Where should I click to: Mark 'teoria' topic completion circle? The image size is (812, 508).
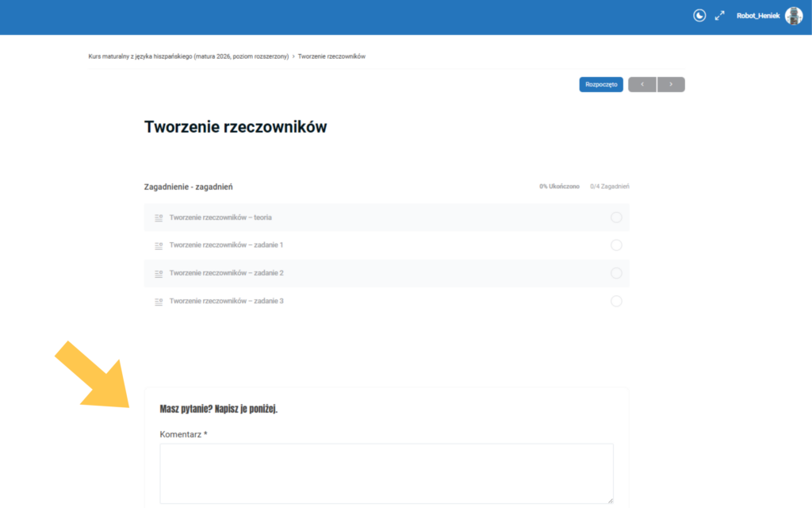(x=616, y=217)
